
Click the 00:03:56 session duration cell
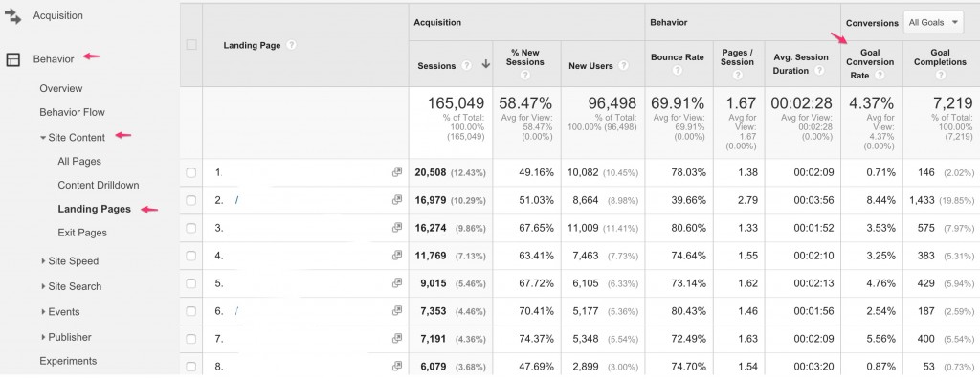[813, 200]
